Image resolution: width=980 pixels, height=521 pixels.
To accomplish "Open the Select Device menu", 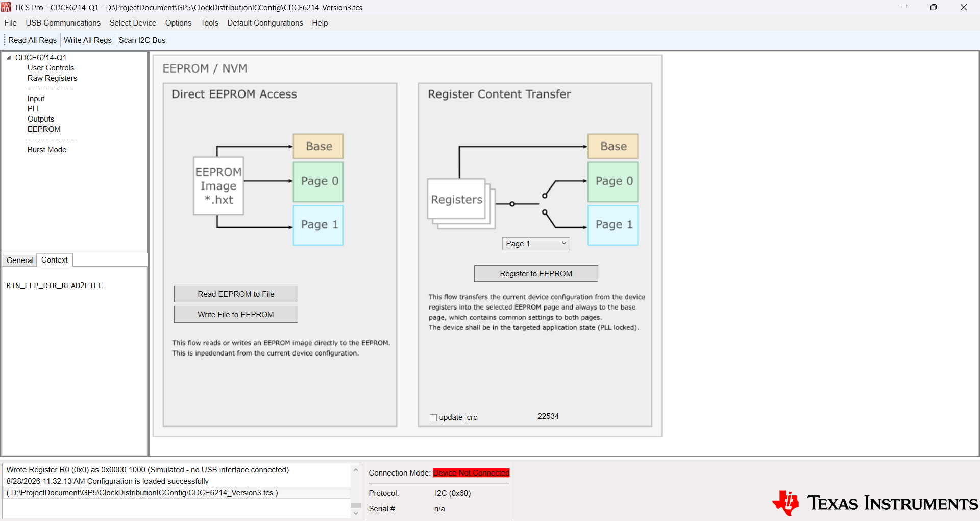I will pyautogui.click(x=133, y=23).
